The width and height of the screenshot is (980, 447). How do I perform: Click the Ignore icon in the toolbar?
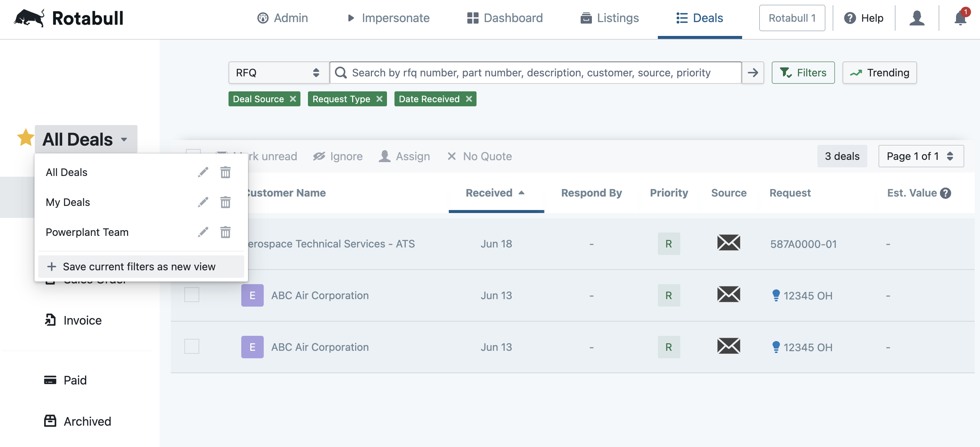tap(319, 156)
